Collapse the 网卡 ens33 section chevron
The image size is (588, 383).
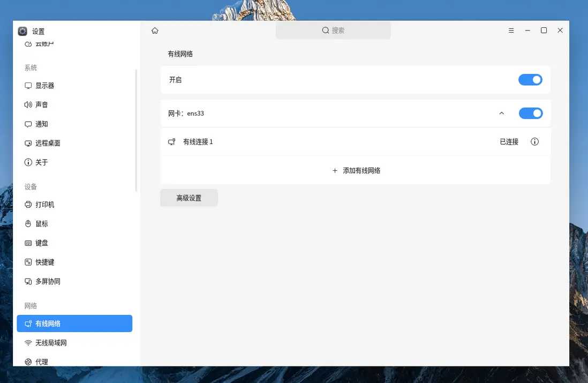(x=502, y=113)
